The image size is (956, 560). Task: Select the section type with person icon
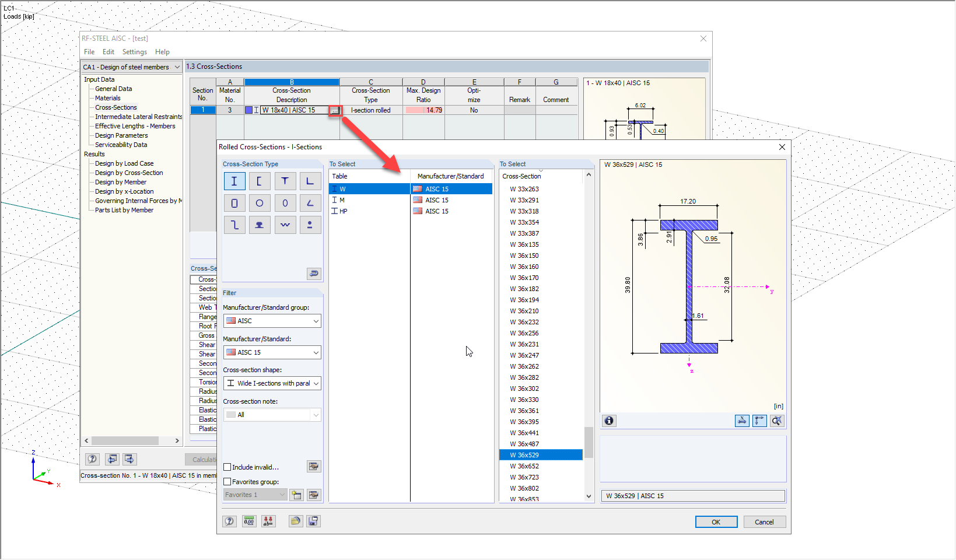pyautogui.click(x=310, y=225)
